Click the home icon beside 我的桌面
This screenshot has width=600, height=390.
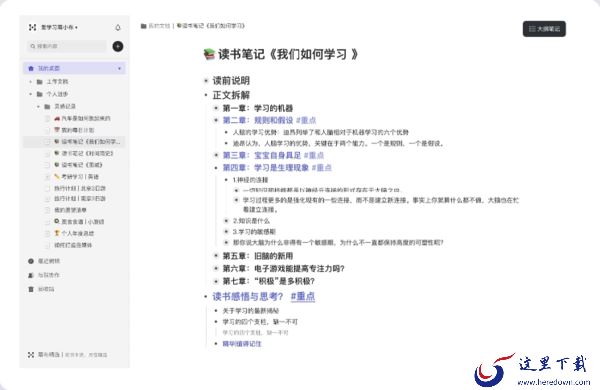point(31,69)
